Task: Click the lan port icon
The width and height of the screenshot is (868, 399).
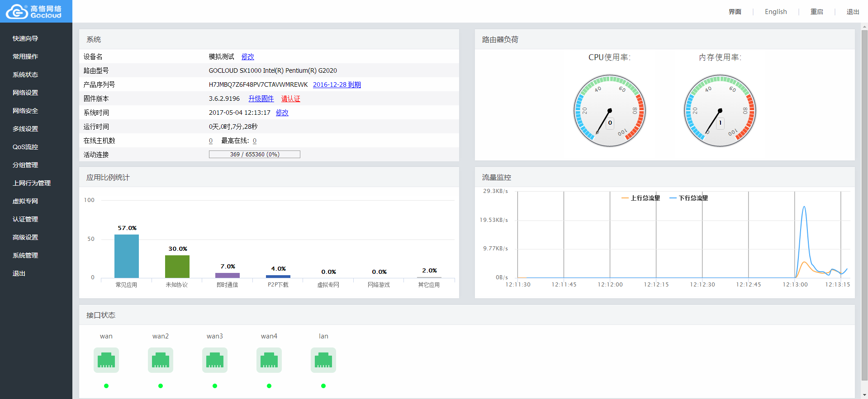Action: click(323, 360)
